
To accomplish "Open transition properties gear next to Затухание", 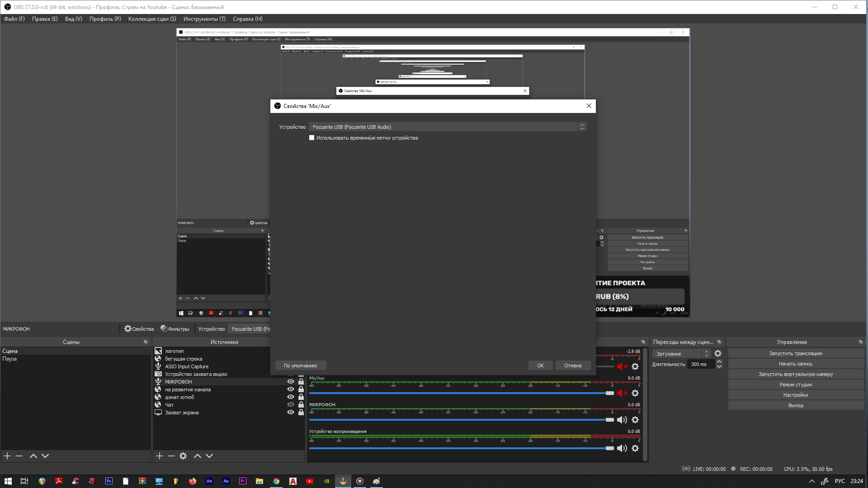I will tap(718, 354).
